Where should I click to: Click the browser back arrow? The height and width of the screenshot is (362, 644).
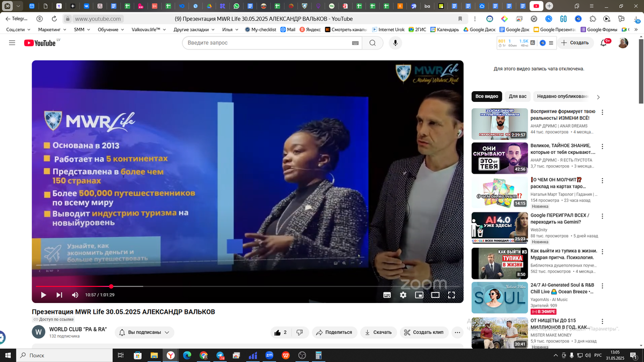click(x=7, y=18)
